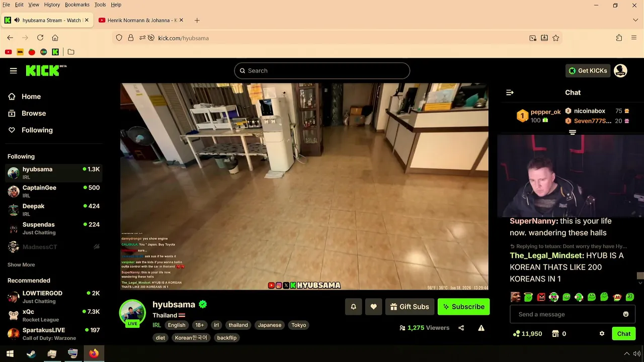Open a new browser tab

[x=197, y=20]
